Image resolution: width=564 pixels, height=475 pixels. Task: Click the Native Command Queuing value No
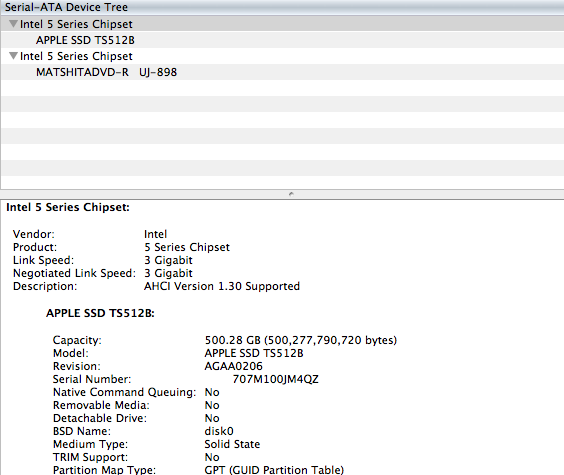[212, 392]
